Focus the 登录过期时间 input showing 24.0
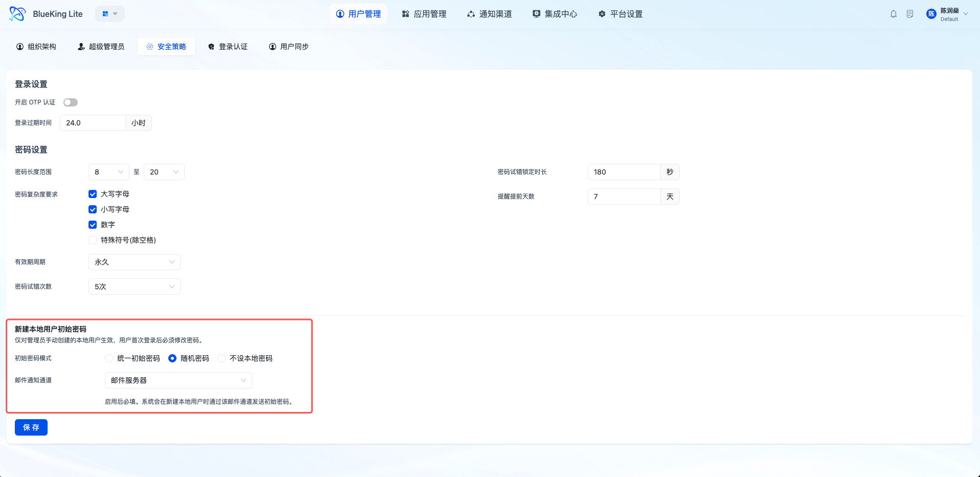The width and height of the screenshot is (980, 477). pyautogui.click(x=93, y=123)
